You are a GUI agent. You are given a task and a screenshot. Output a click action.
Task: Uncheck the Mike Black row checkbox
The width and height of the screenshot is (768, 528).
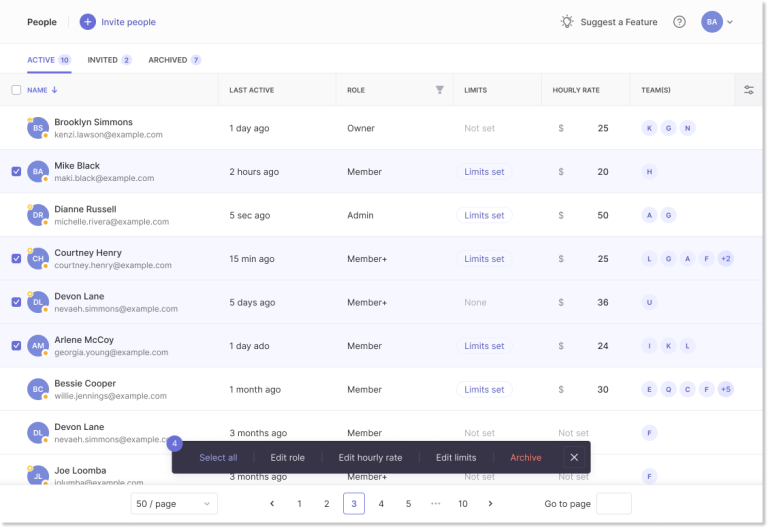tap(16, 171)
